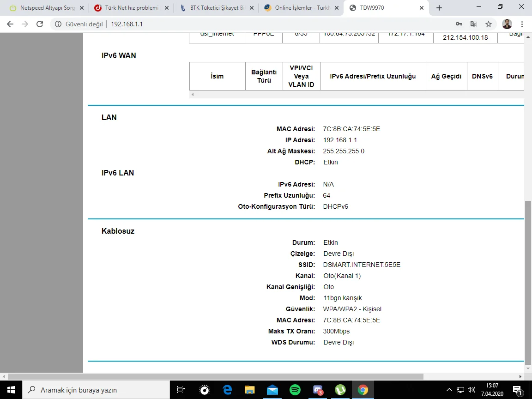Image resolution: width=532 pixels, height=399 pixels.
Task: Open the Mail app on taskbar
Action: [272, 390]
